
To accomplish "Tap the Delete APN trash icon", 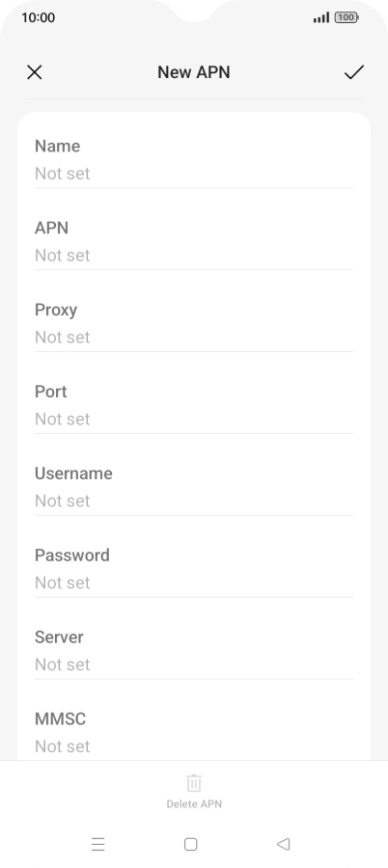I will tap(194, 783).
